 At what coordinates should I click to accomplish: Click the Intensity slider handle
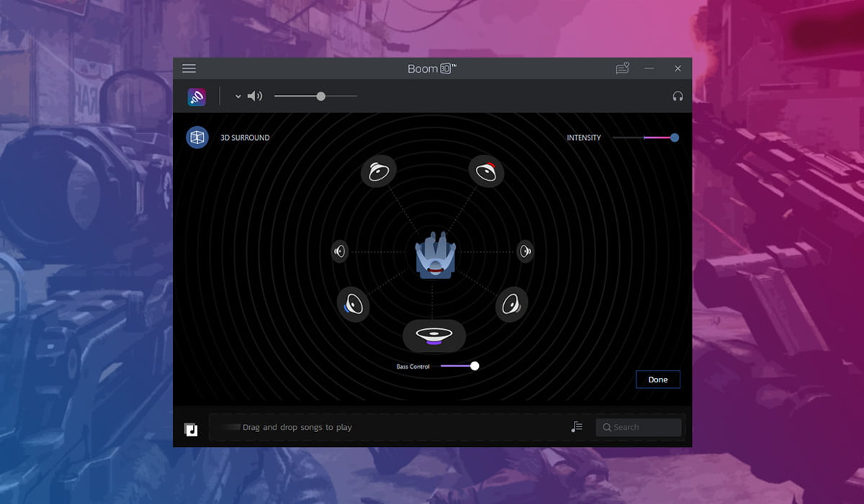coord(674,138)
